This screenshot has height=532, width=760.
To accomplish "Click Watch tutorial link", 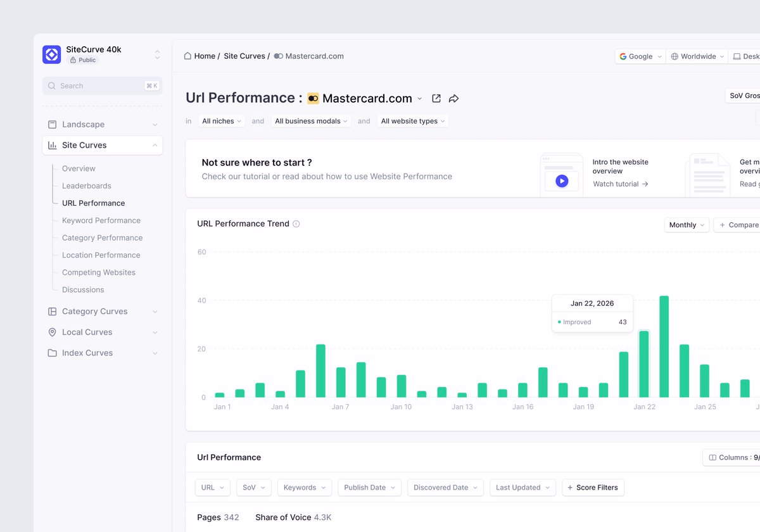I will [621, 184].
